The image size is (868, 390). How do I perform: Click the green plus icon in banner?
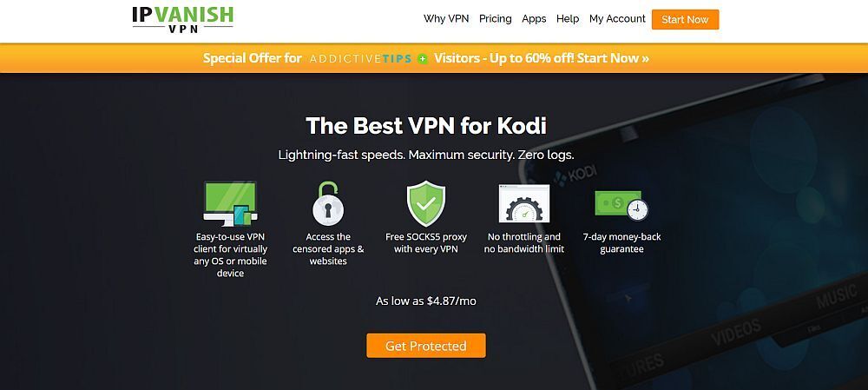(x=423, y=59)
